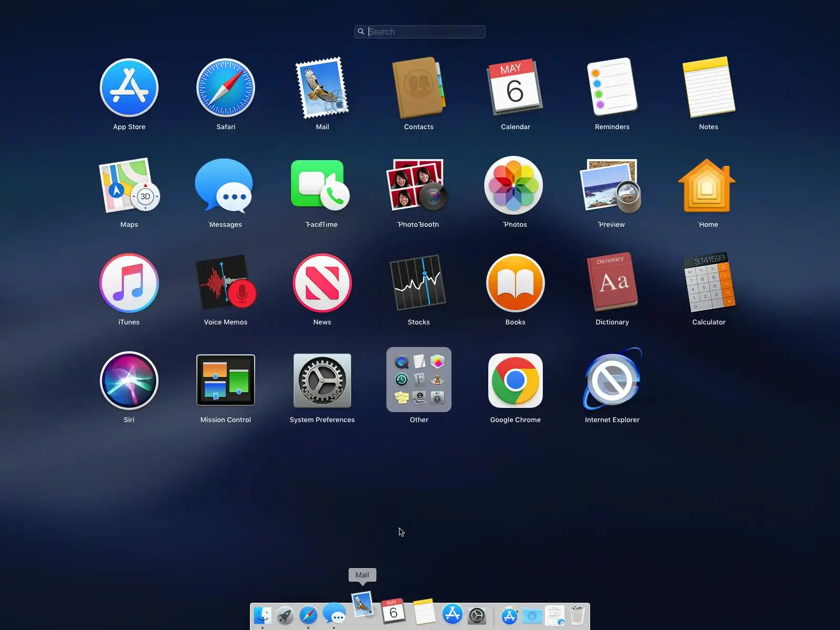Open App Store from the Dock
Viewport: 840px width, 630px height.
453,614
